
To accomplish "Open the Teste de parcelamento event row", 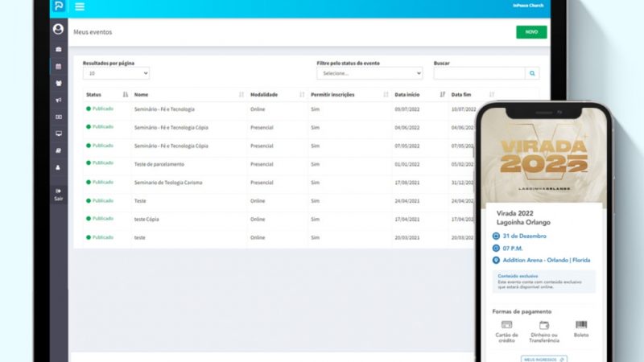I will (x=159, y=164).
